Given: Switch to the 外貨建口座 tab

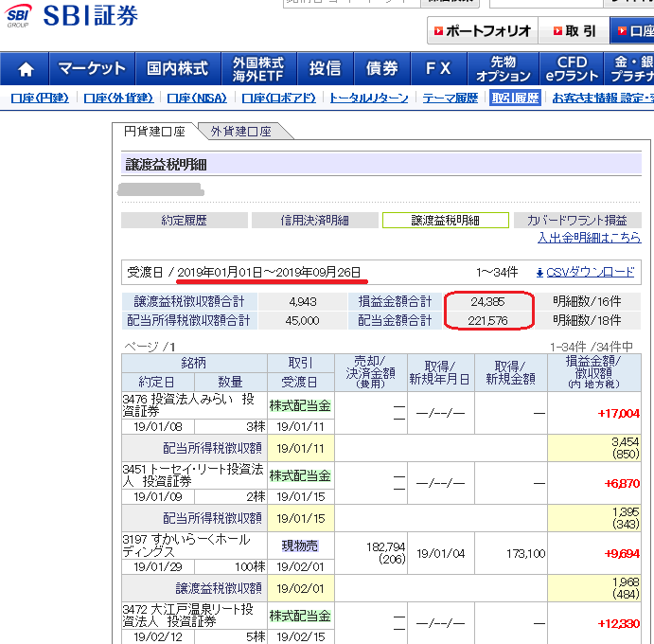Looking at the screenshot, I should [x=241, y=132].
